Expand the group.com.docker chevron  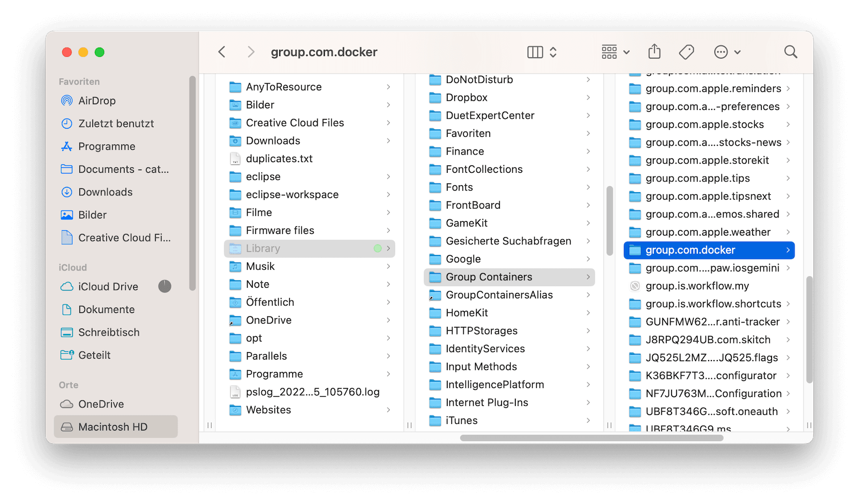click(x=788, y=250)
